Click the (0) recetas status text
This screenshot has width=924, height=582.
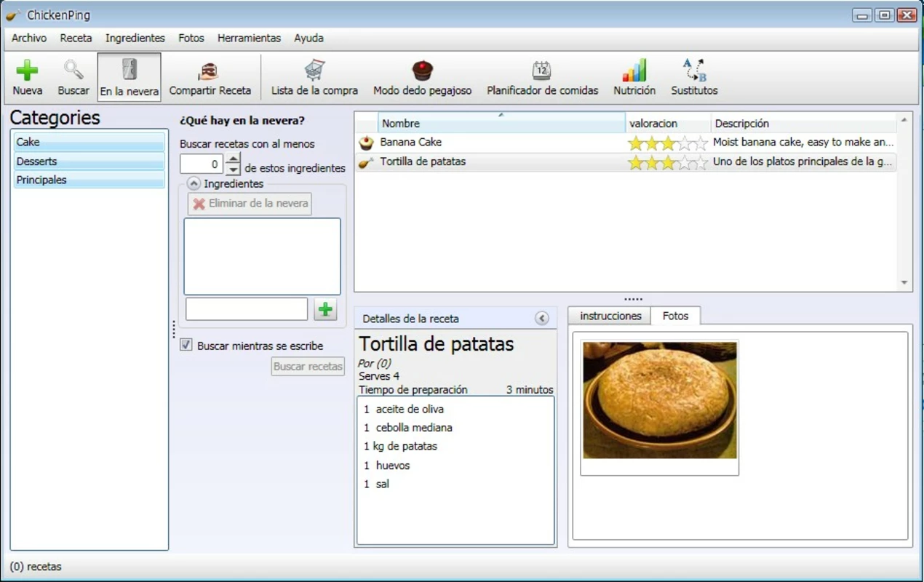(36, 566)
